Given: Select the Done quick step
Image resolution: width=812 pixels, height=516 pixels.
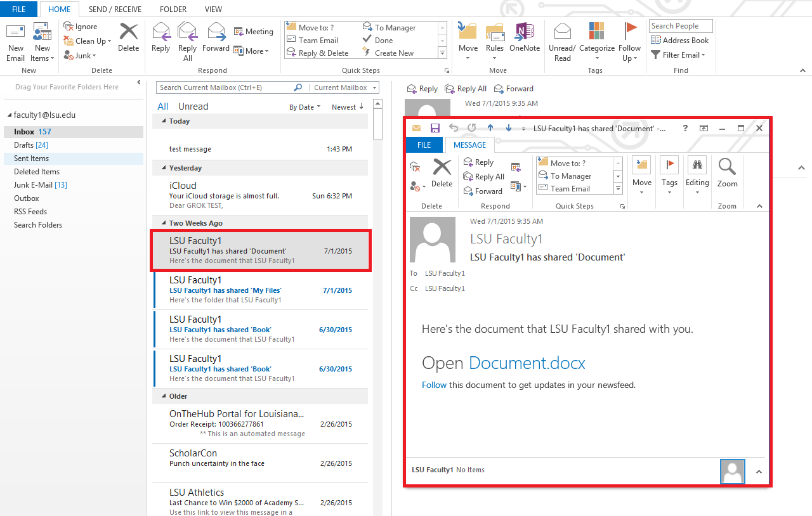Looking at the screenshot, I should point(378,41).
